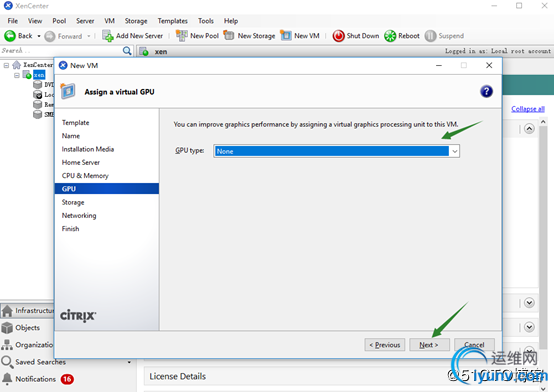Image resolution: width=554 pixels, height=392 pixels.
Task: Click the grey Suspend icon
Action: pyautogui.click(x=430, y=36)
